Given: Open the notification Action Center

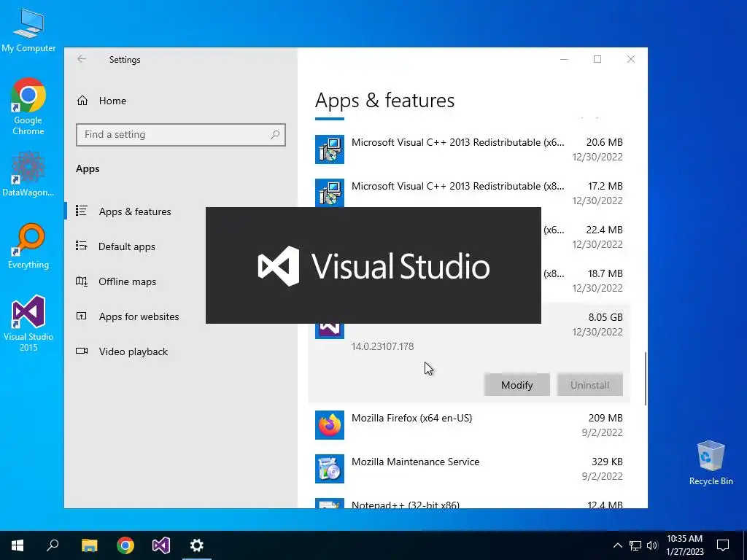Looking at the screenshot, I should 723,545.
